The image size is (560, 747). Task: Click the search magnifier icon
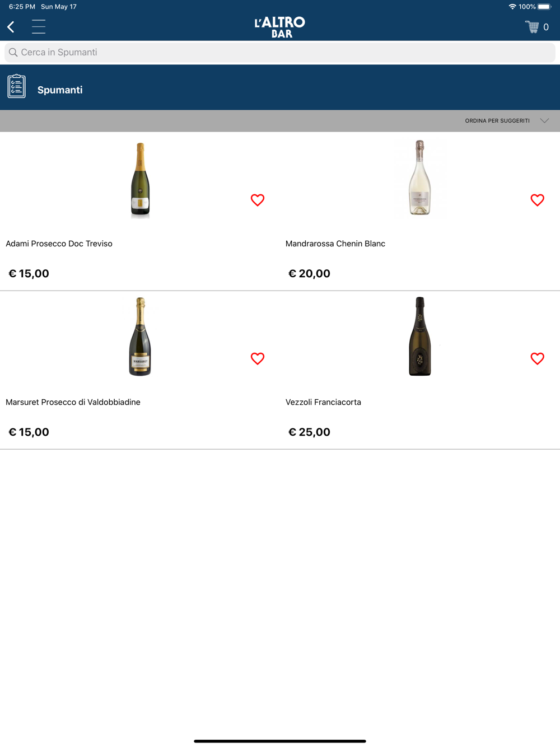pyautogui.click(x=13, y=53)
